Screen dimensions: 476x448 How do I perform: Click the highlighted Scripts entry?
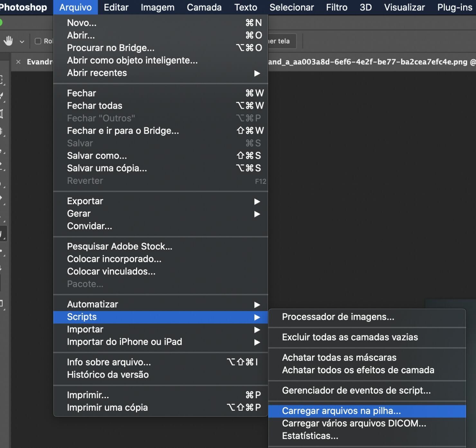coord(160,317)
